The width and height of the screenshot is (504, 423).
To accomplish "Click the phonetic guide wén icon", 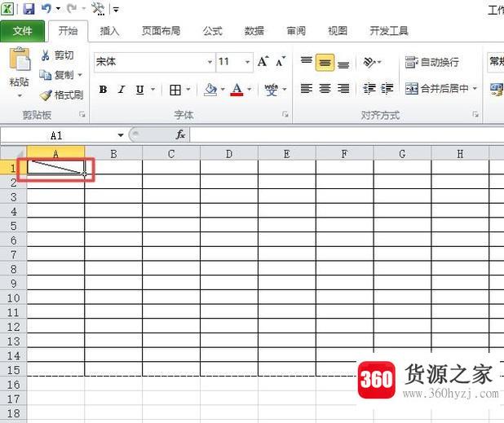I will click(272, 90).
